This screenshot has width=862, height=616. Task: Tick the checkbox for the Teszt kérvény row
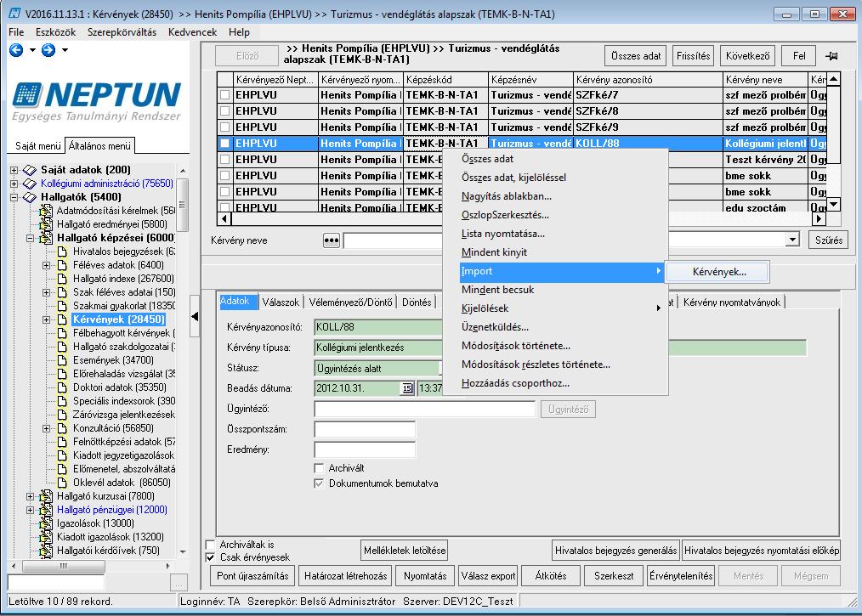224,160
